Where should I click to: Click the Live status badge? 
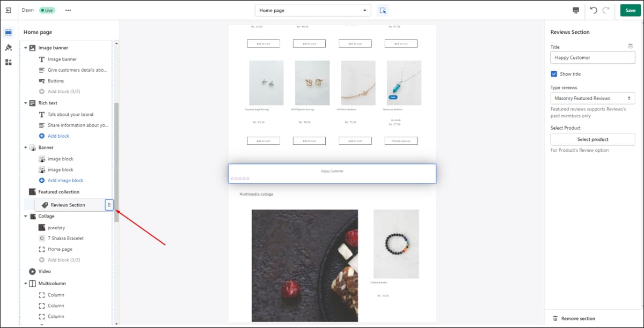pos(46,10)
